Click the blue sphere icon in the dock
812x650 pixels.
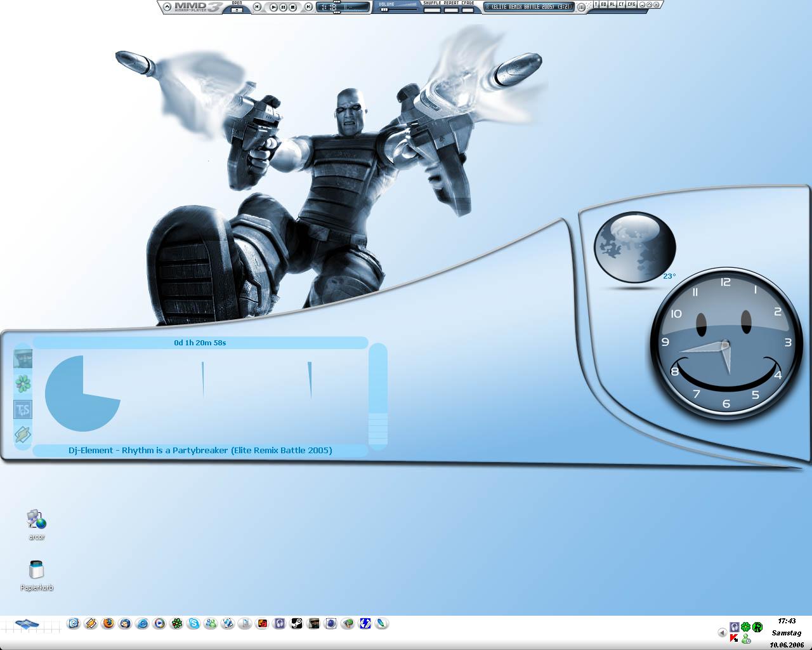[331, 623]
